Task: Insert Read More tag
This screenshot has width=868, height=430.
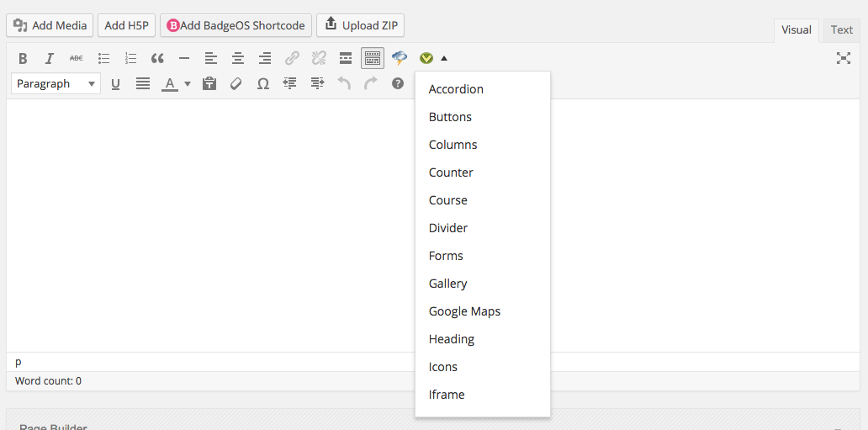Action: coord(346,58)
